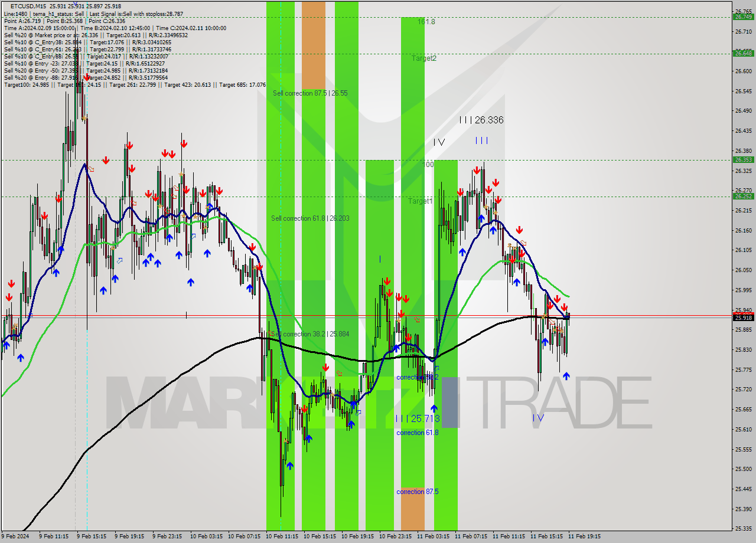Click the 25.775 price axis label
The image size is (756, 543).
pyautogui.click(x=743, y=369)
